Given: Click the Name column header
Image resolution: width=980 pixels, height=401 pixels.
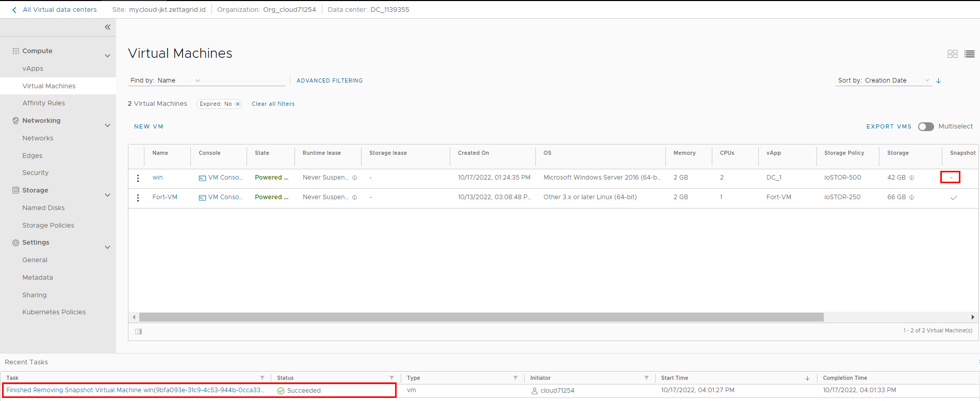Looking at the screenshot, I should 160,153.
